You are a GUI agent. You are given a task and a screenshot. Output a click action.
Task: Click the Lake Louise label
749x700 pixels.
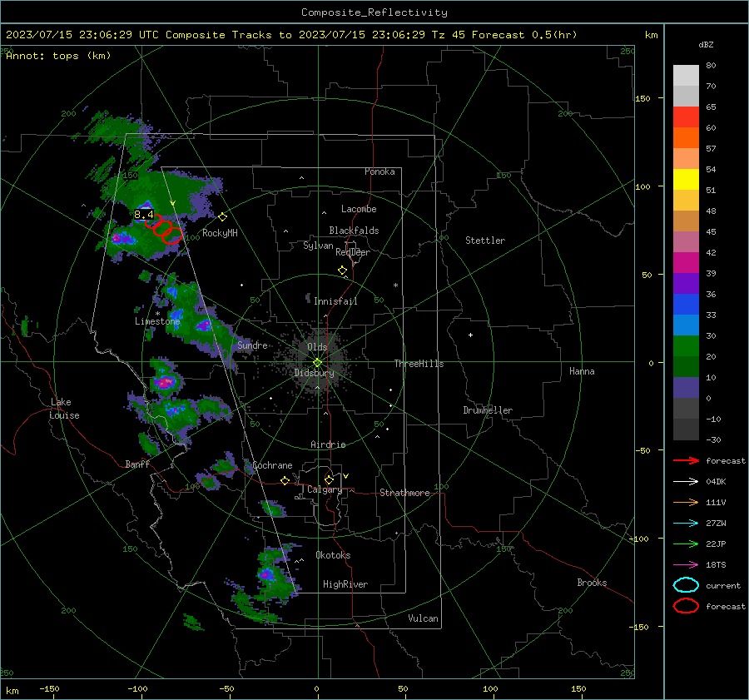[65, 409]
